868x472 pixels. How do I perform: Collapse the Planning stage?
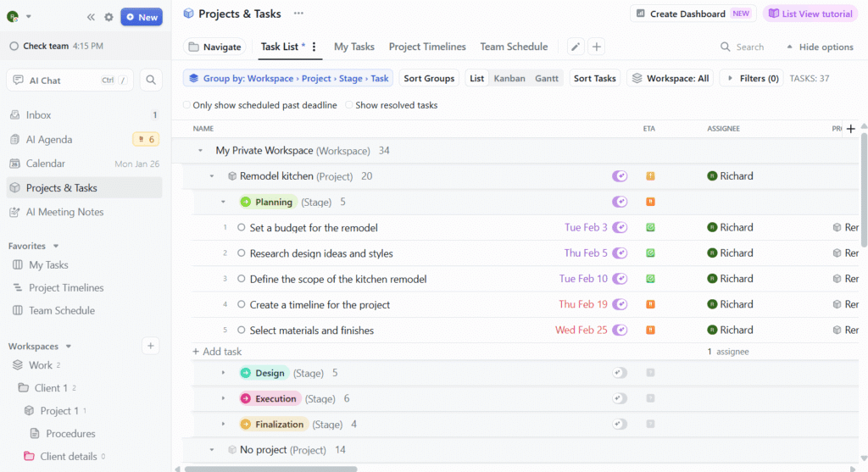pyautogui.click(x=223, y=202)
